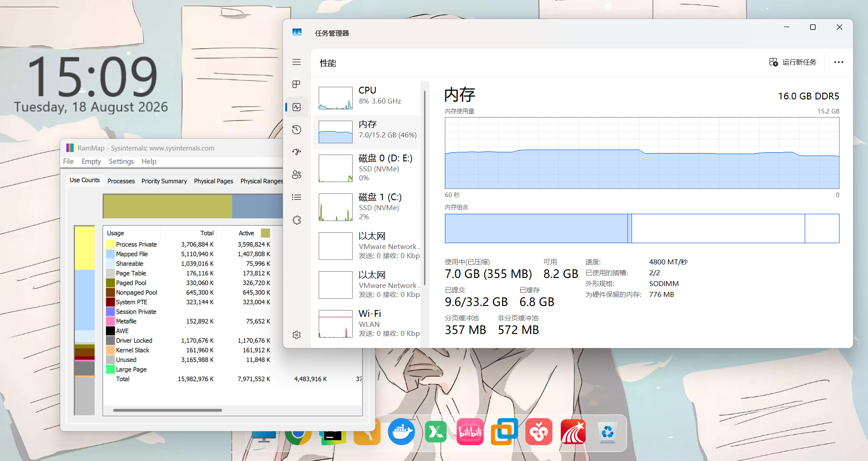Click the Process Private yellow color swatch
The image size is (868, 461).
tap(110, 245)
